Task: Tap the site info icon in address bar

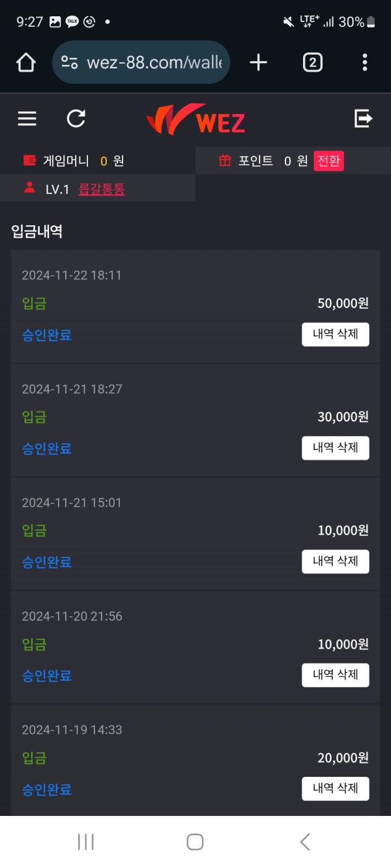Action: [69, 63]
